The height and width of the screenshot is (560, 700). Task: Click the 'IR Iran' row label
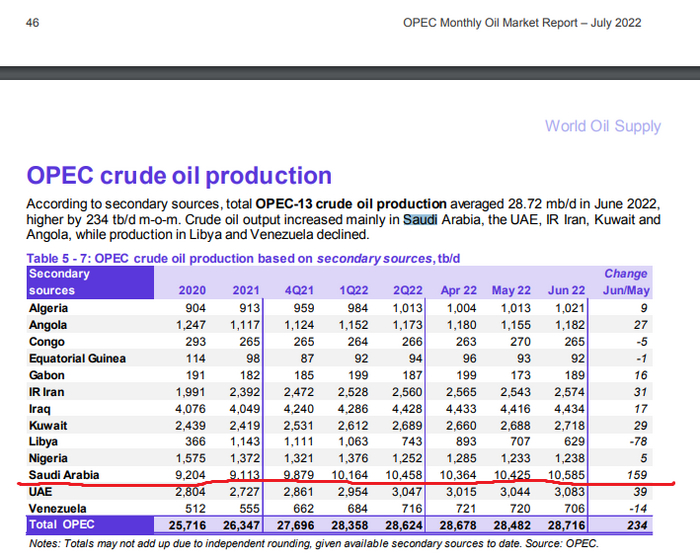pos(46,392)
